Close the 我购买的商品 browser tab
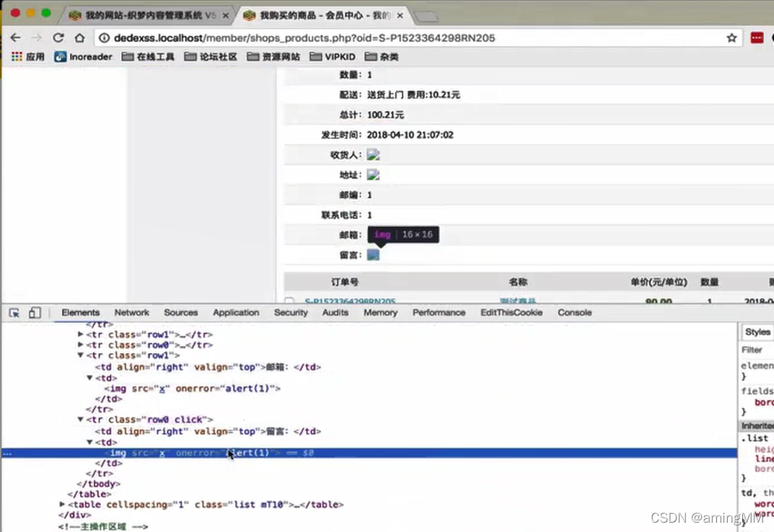 pos(400,15)
